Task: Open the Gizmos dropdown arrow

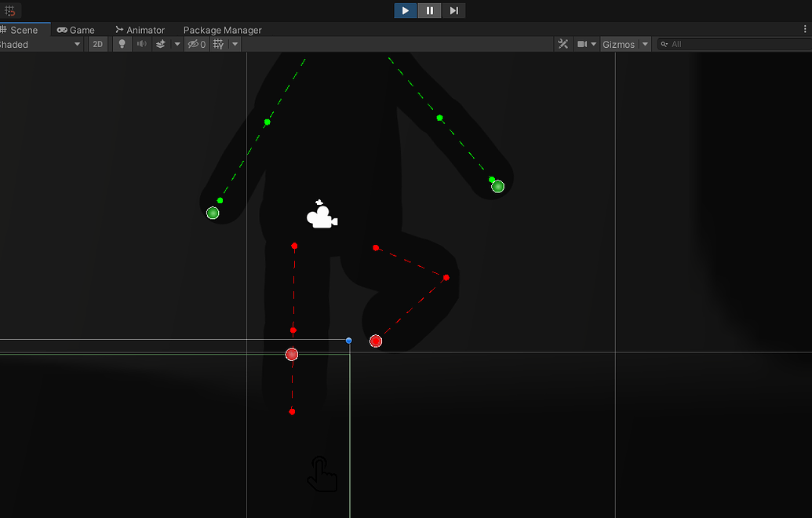Action: (645, 44)
